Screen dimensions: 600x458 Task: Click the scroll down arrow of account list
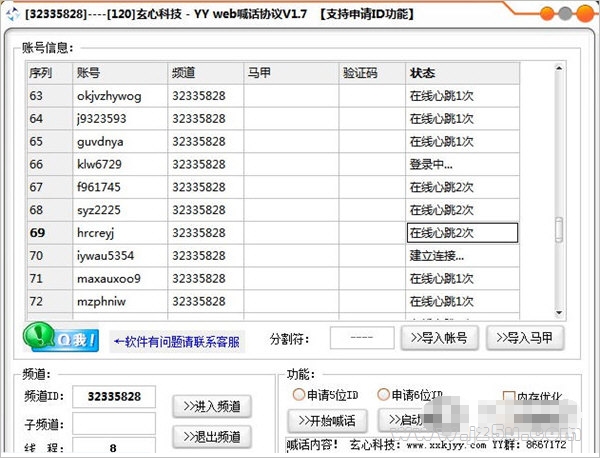(x=559, y=313)
